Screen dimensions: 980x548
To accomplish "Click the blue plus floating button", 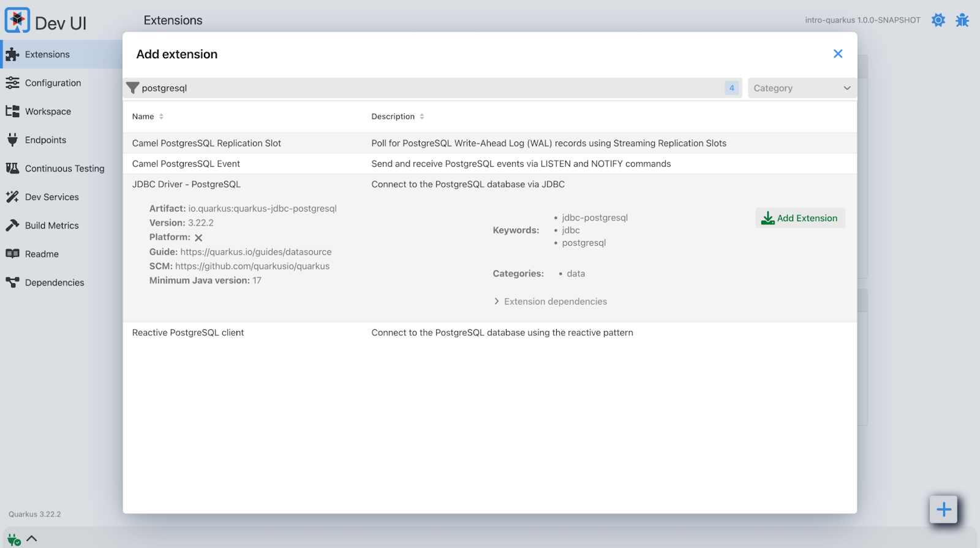I will click(943, 509).
